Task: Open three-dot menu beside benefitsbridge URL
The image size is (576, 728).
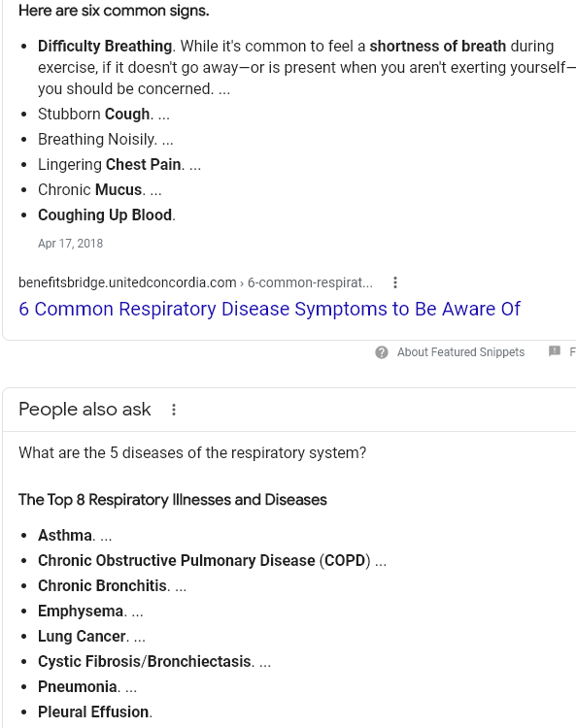Action: pos(394,282)
